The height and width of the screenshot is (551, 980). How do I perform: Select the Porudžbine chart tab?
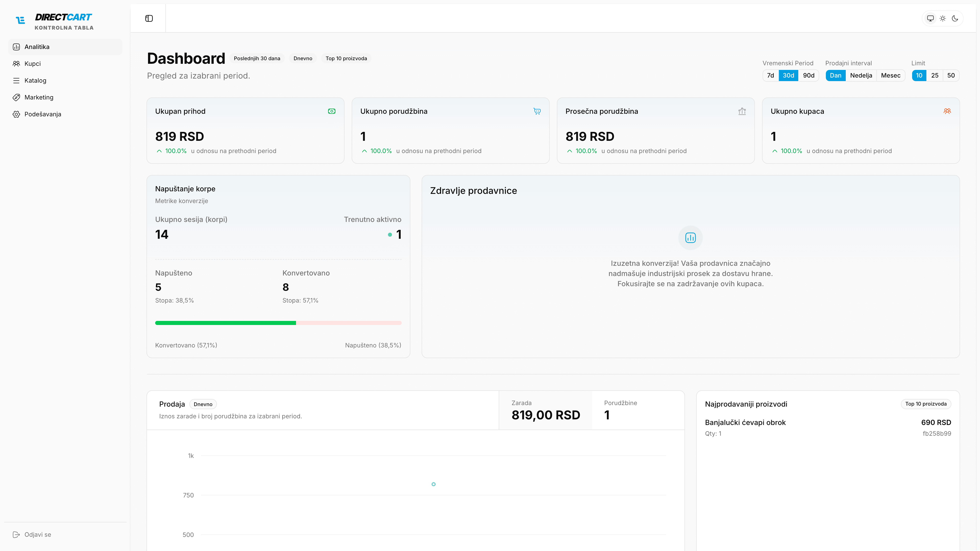[638, 410]
